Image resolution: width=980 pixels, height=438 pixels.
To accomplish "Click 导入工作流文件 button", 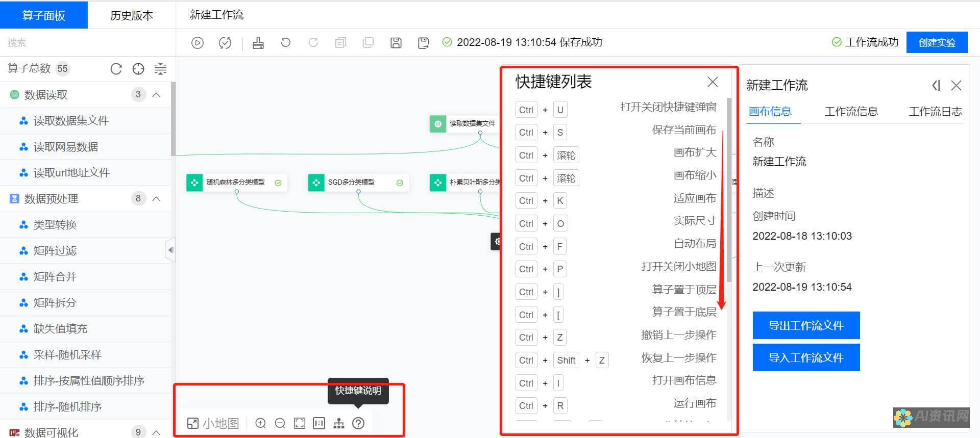I will (x=806, y=357).
